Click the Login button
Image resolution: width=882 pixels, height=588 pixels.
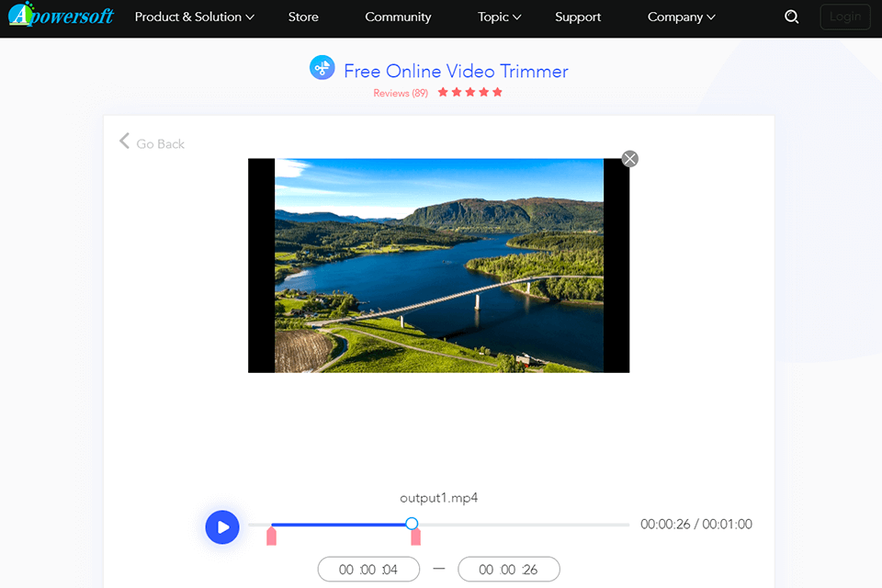845,17
